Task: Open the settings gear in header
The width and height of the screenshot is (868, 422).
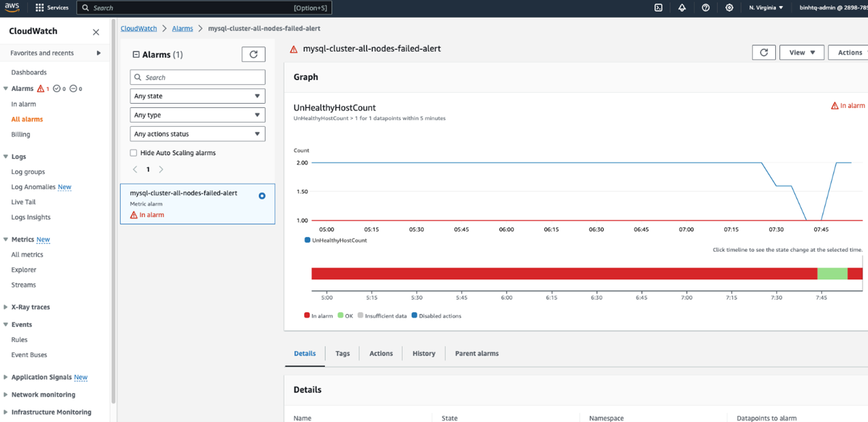Action: 729,8
